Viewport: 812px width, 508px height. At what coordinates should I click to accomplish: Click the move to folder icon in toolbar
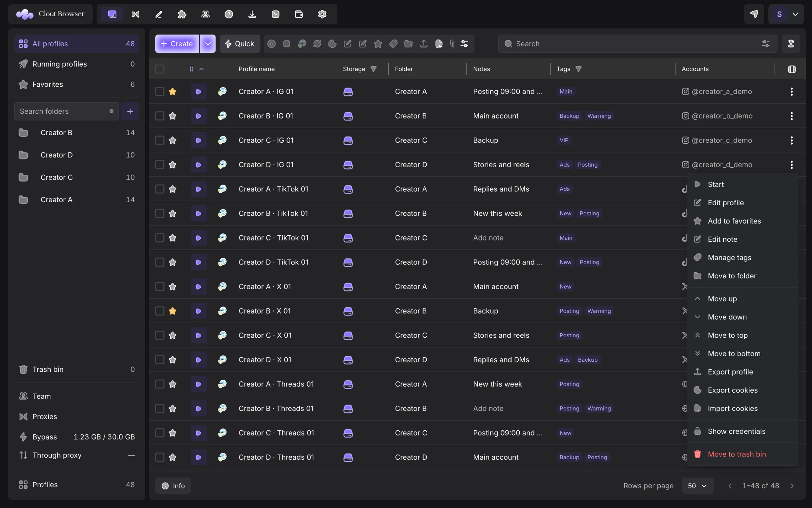point(408,44)
